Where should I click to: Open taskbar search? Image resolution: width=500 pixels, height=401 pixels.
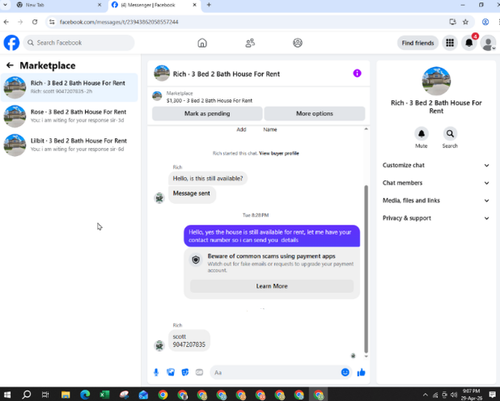coord(26,395)
